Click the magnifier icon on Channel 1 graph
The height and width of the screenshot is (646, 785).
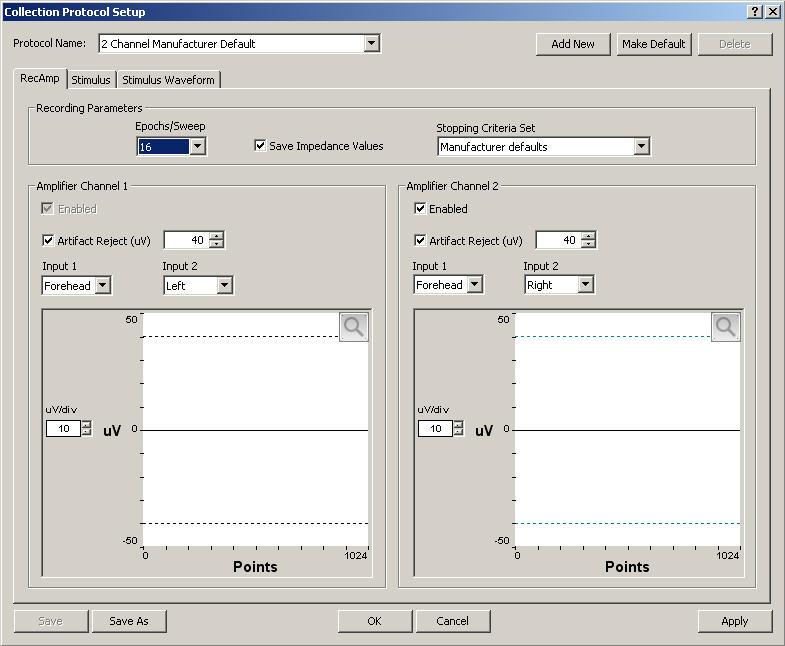(354, 327)
